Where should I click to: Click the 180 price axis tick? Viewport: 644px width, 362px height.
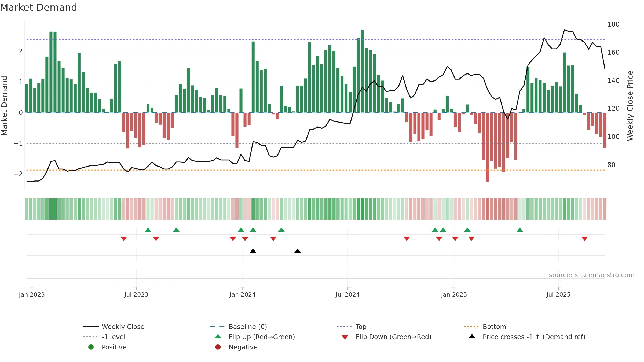click(x=613, y=24)
